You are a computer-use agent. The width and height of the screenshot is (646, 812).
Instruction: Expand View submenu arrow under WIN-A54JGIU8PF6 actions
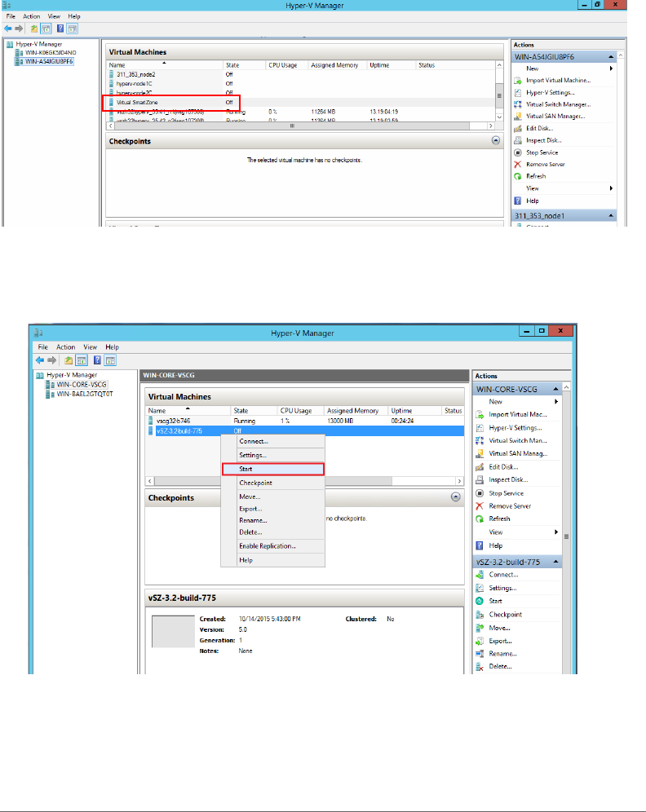[611, 188]
